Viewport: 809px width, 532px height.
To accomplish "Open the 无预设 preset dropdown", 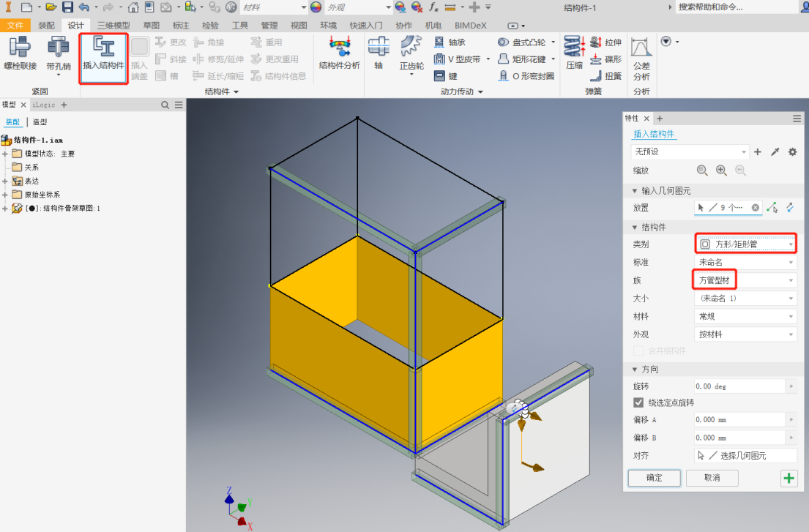I will click(690, 152).
